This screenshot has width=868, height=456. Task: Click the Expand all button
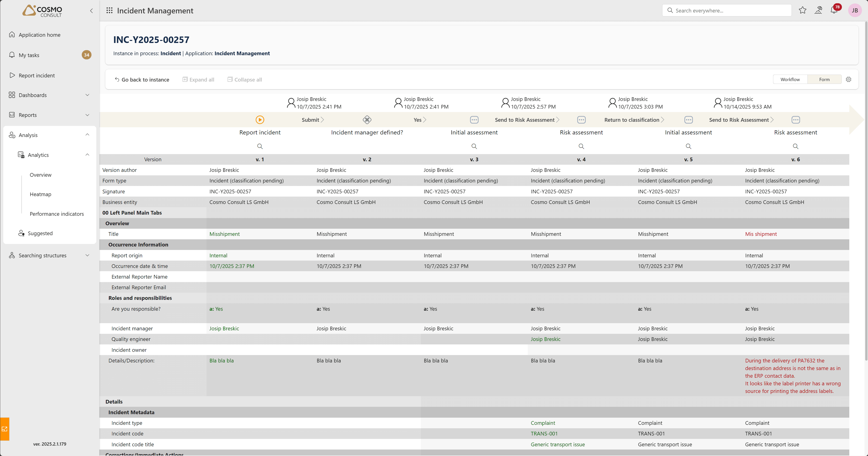(198, 79)
